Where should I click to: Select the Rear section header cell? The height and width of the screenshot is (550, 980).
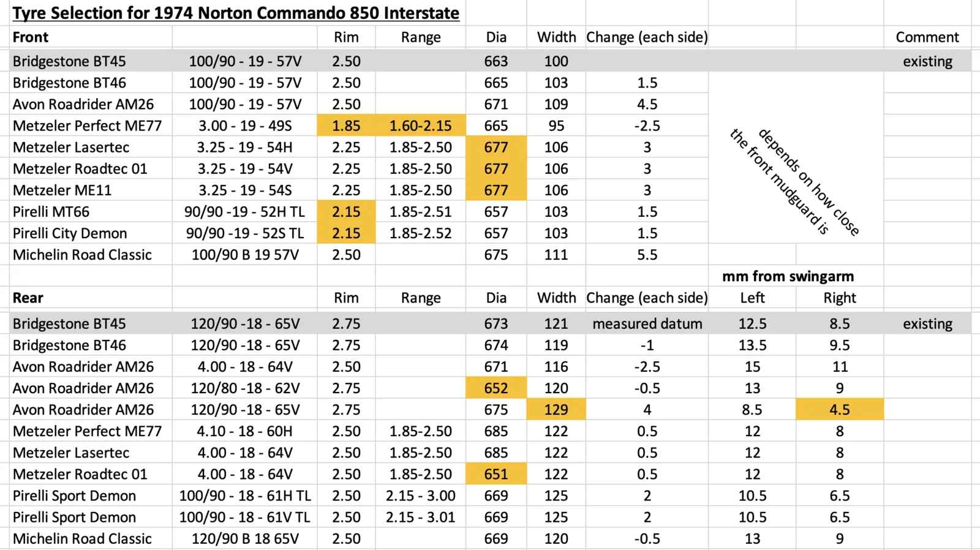28,298
